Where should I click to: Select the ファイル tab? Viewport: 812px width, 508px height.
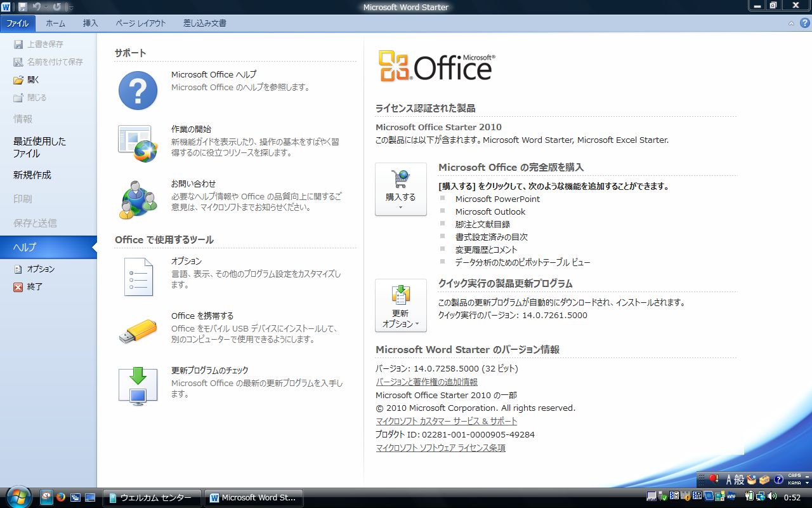point(18,23)
